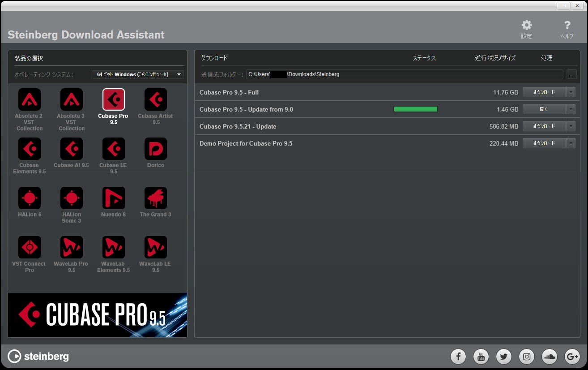
Task: Select the "Cubase Pro 9.5.21 - Update" text
Action: click(x=238, y=126)
